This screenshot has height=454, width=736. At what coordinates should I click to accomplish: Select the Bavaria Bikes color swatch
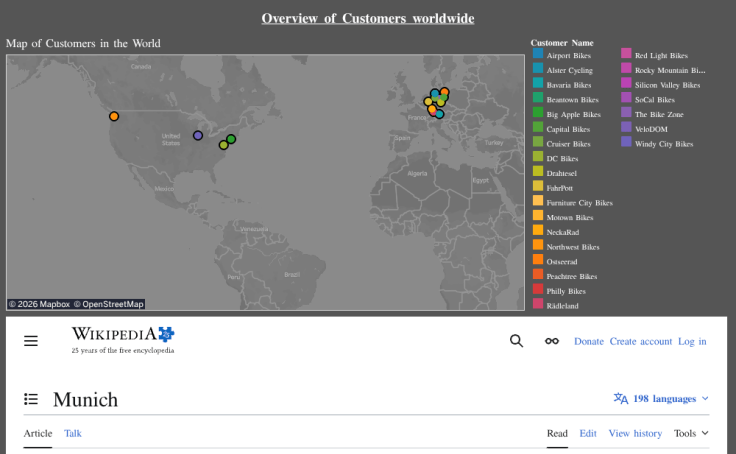[x=538, y=84]
